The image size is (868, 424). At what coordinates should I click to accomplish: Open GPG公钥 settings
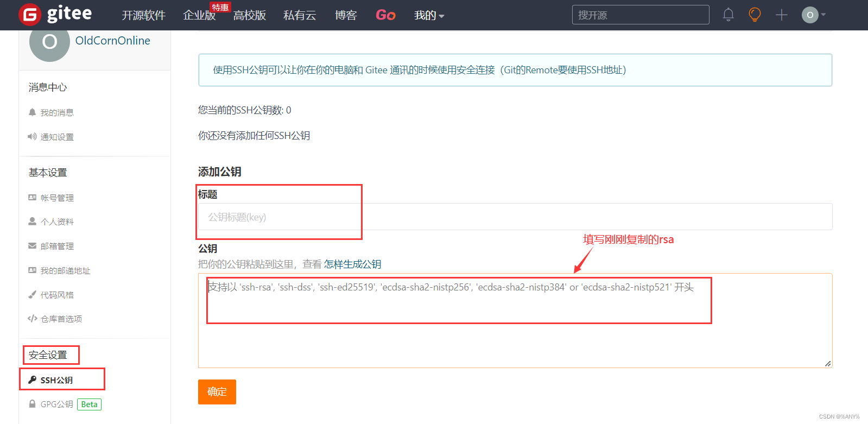(56, 404)
